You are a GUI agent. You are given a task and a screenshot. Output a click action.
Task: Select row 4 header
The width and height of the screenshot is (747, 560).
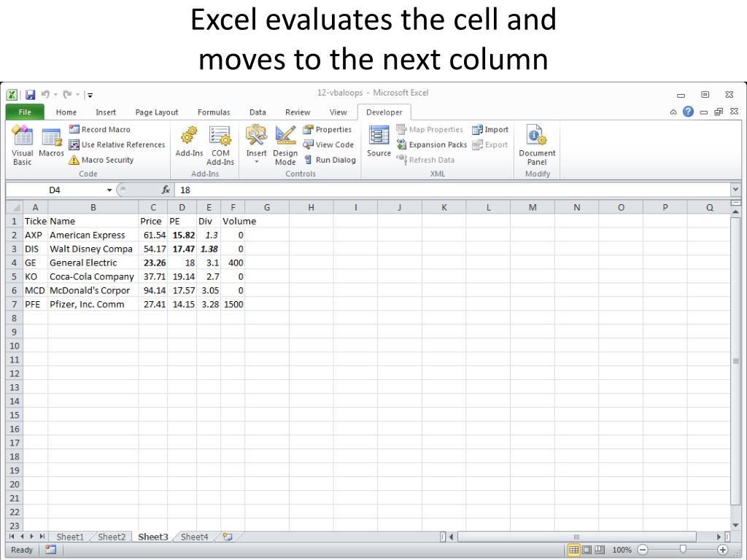(15, 262)
